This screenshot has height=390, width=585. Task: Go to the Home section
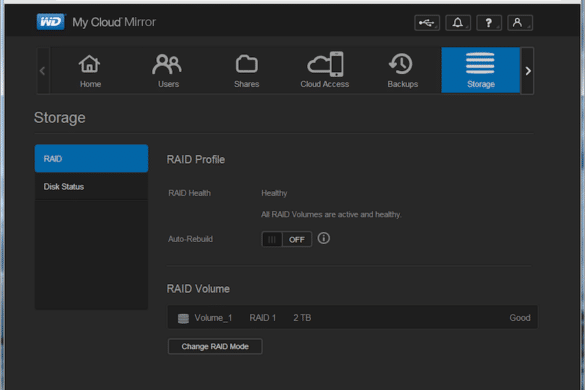coord(90,70)
